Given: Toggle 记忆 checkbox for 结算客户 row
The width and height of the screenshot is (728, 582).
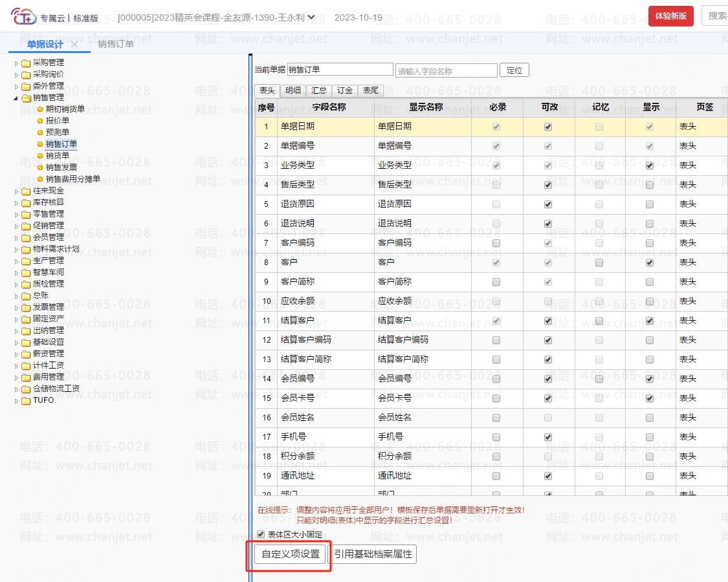Looking at the screenshot, I should (x=599, y=321).
